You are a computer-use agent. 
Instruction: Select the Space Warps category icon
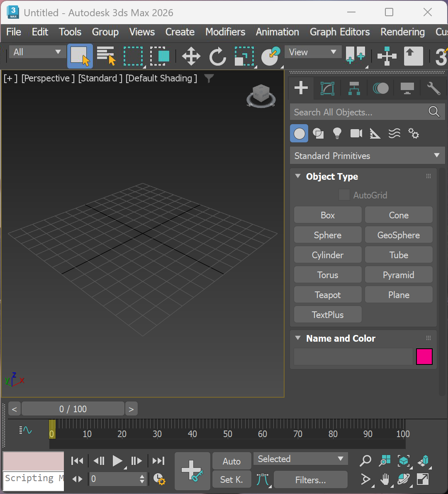tap(394, 134)
